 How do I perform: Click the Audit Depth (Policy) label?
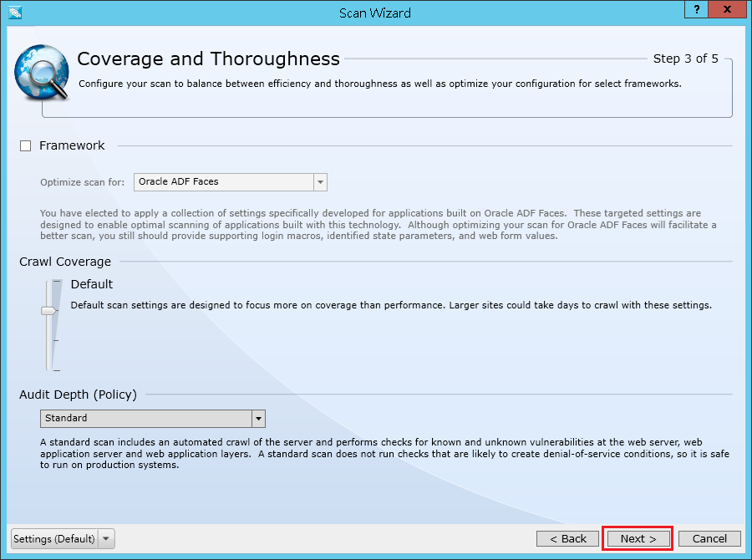(79, 395)
